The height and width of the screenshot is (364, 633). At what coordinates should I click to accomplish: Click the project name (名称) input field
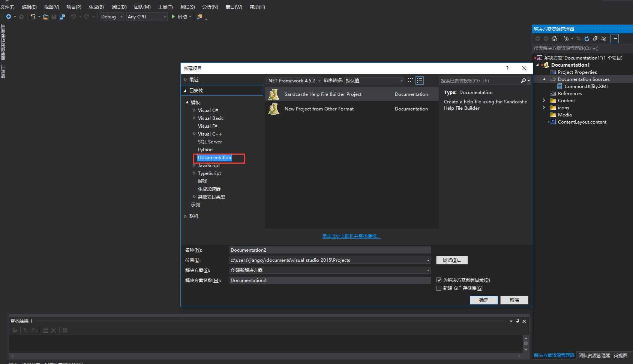330,250
